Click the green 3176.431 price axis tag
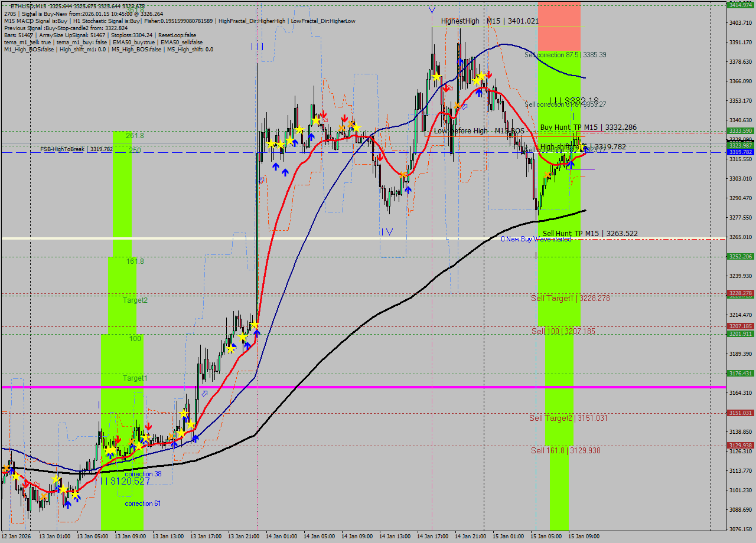756x543 pixels. [740, 374]
